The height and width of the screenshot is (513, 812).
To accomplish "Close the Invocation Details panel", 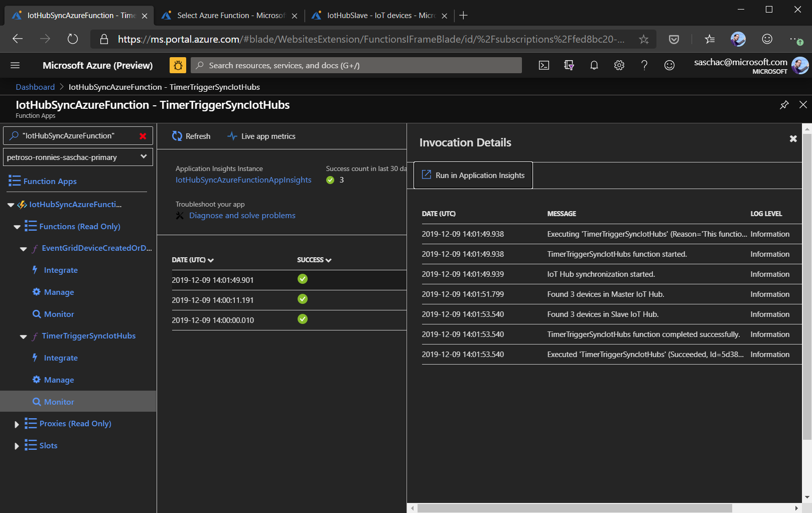I will 793,139.
